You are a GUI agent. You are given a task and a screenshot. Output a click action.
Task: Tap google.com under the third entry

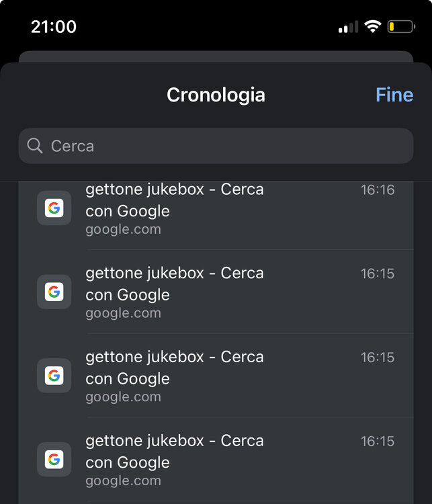pyautogui.click(x=123, y=396)
